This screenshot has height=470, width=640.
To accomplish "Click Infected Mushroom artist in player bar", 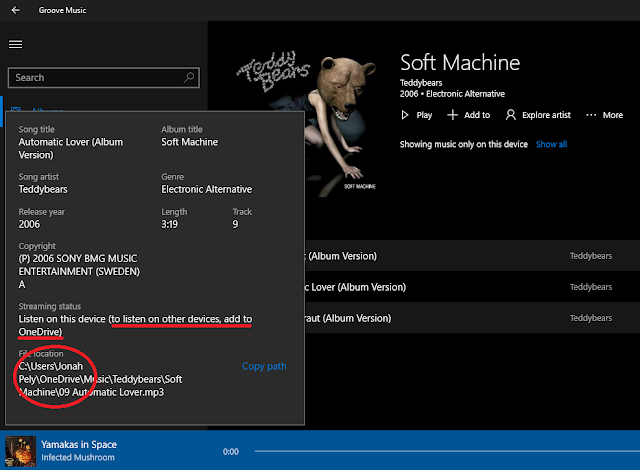I will pyautogui.click(x=78, y=457).
